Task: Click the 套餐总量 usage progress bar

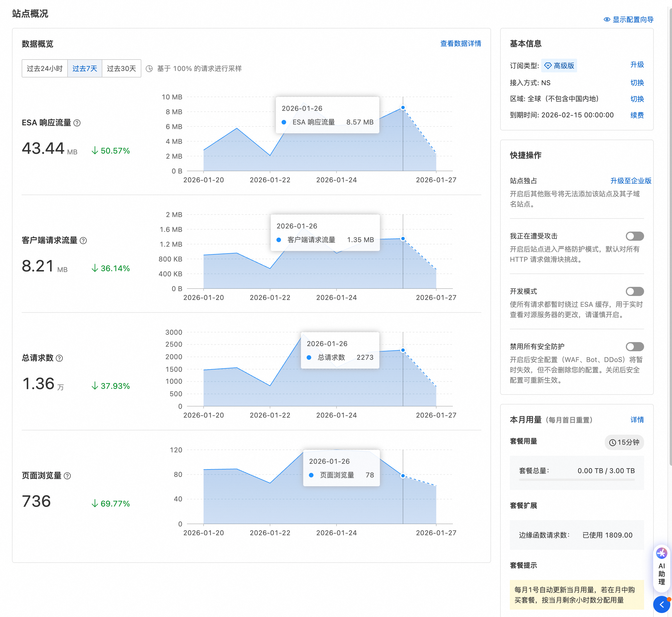Action: 577,480
